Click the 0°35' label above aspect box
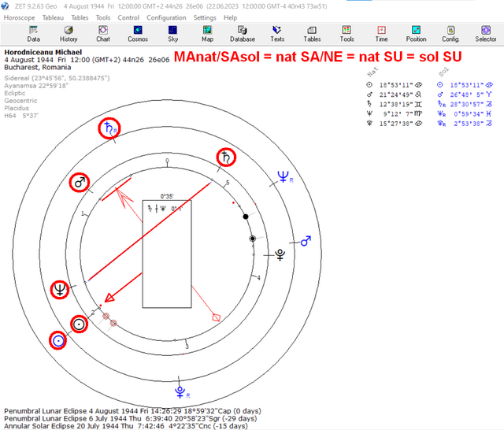Image resolution: width=504 pixels, height=430 pixels. pyautogui.click(x=167, y=196)
